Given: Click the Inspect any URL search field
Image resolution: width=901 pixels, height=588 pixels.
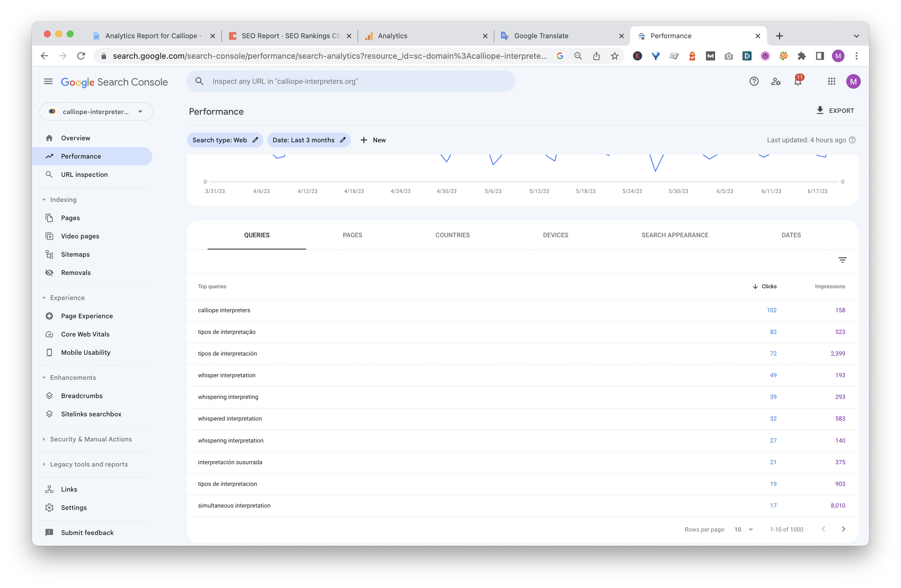Looking at the screenshot, I should coord(350,81).
